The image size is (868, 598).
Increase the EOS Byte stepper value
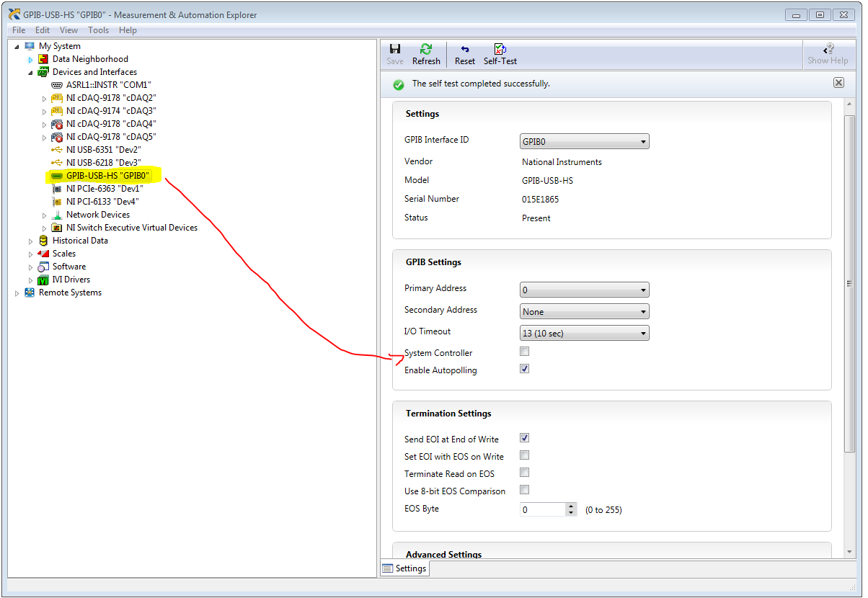(571, 506)
